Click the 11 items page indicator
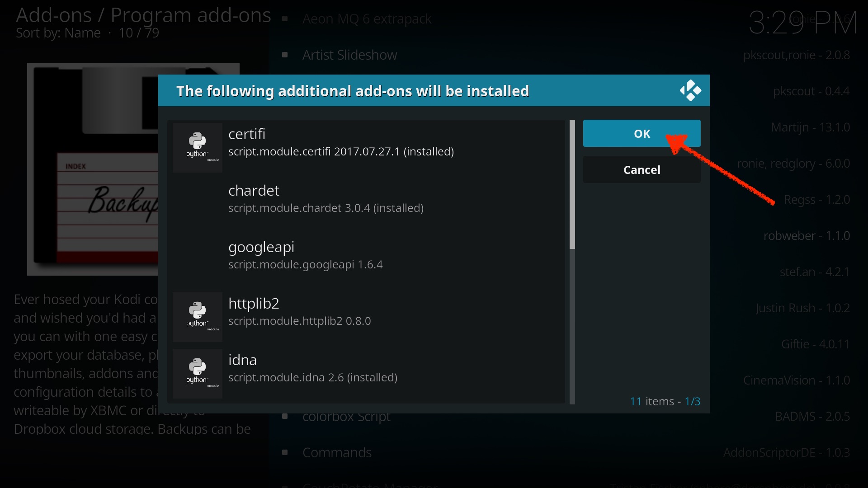This screenshot has height=488, width=868. point(665,401)
